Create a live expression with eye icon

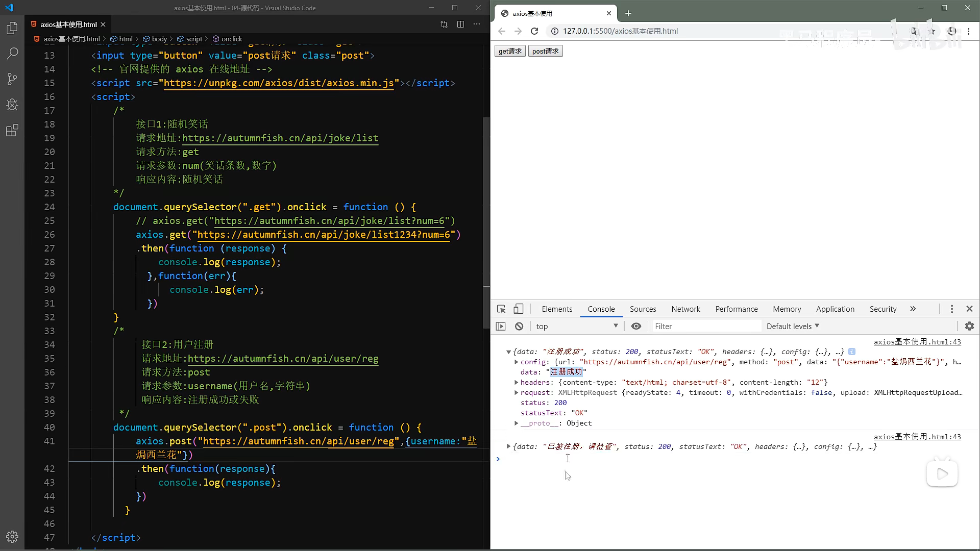[x=636, y=327]
